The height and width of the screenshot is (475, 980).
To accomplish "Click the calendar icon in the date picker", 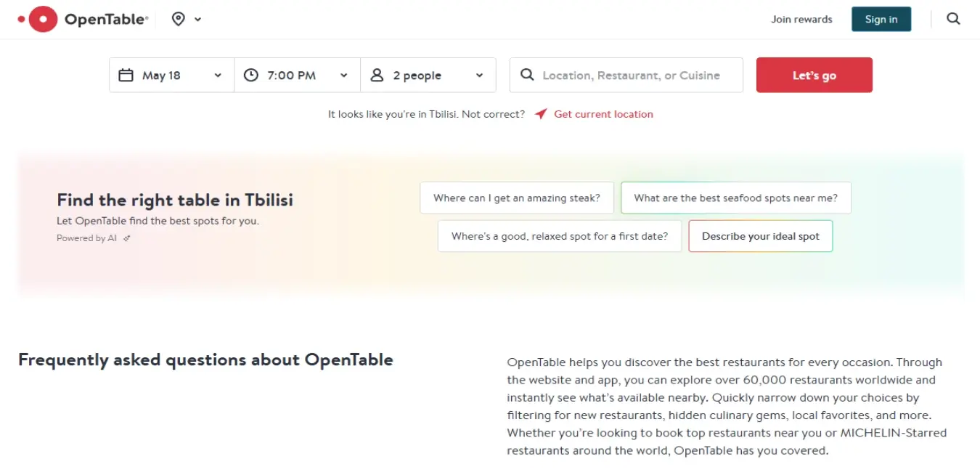I will pos(126,75).
